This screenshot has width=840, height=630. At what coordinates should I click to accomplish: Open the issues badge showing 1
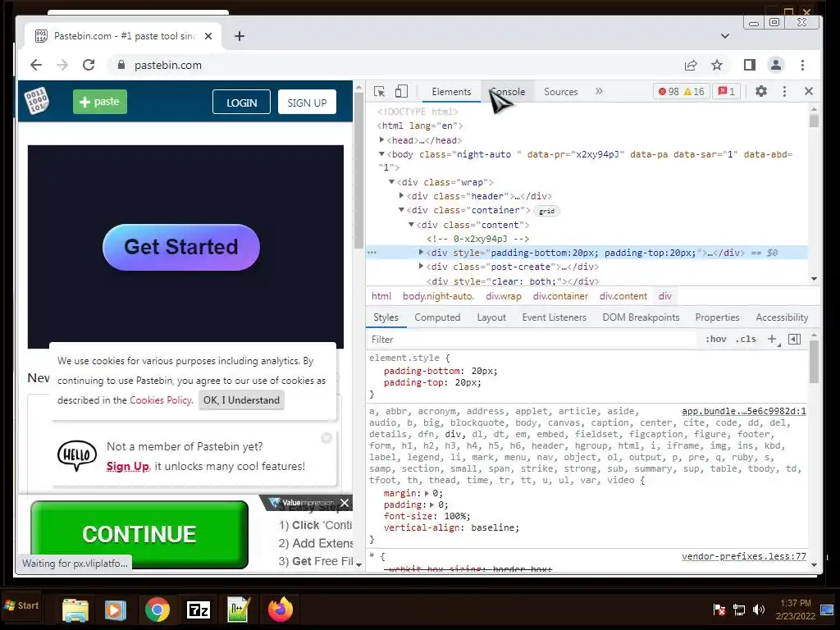tap(727, 92)
